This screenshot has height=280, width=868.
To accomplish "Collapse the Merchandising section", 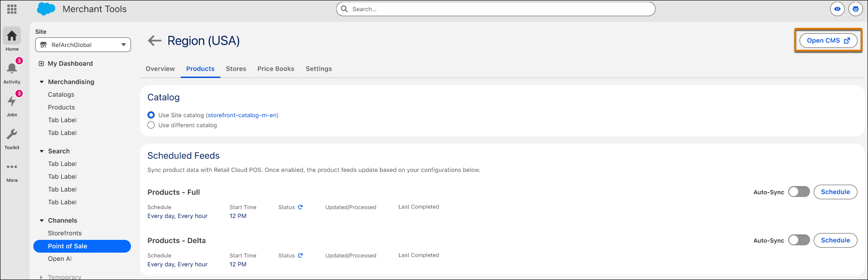I will pyautogui.click(x=42, y=82).
